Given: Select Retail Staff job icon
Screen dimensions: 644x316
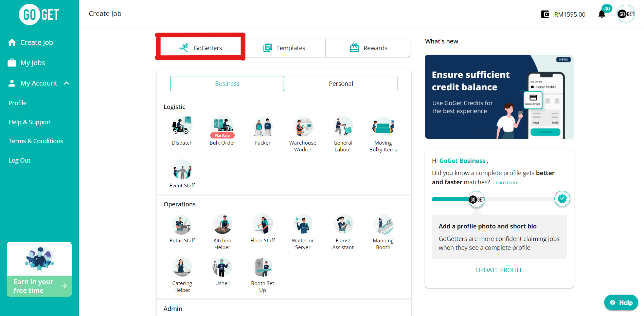Looking at the screenshot, I should click(182, 224).
